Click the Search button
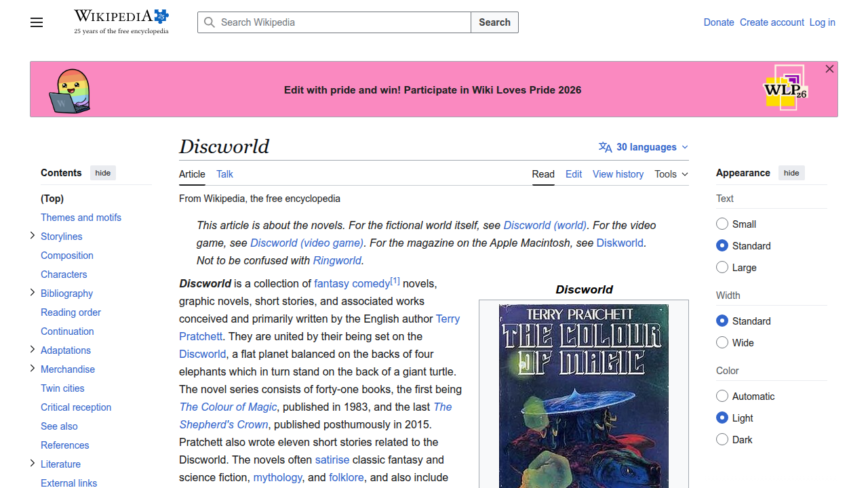The height and width of the screenshot is (488, 868). tap(494, 22)
